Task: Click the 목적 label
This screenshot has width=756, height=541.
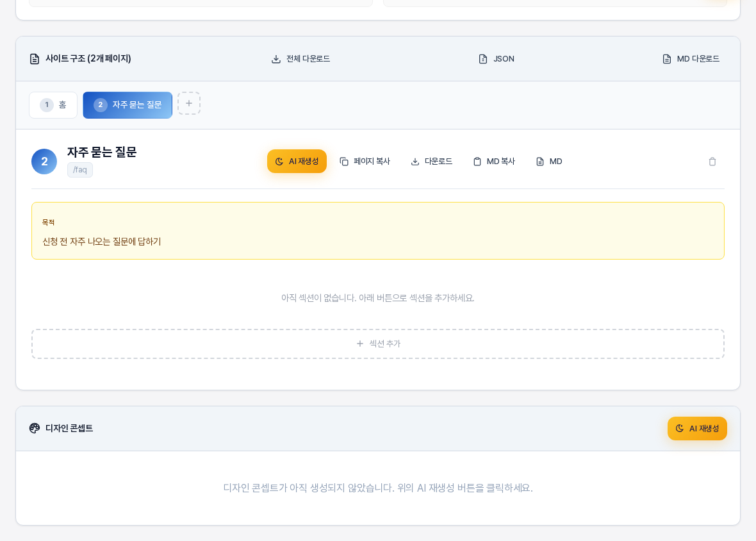Action: pyautogui.click(x=48, y=222)
